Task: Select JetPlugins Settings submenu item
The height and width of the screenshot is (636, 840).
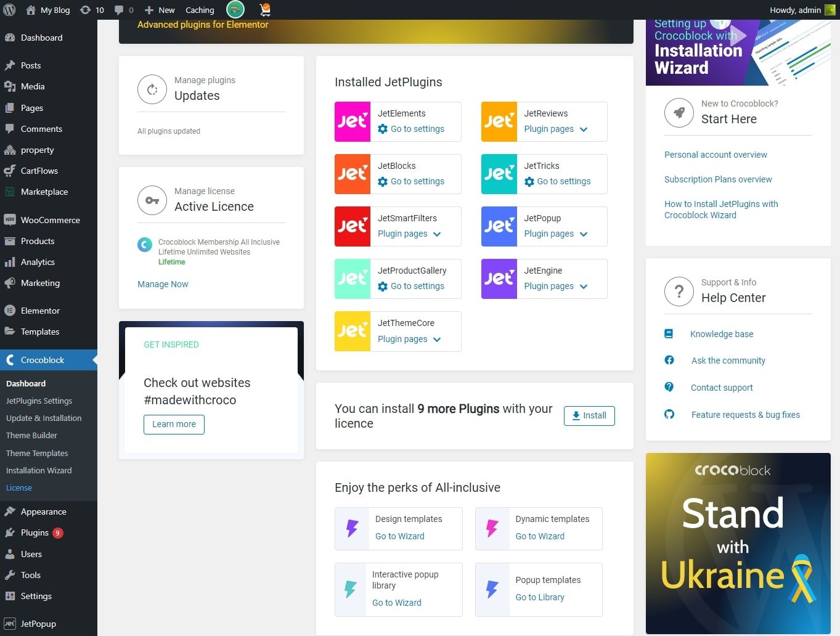Action: point(39,401)
